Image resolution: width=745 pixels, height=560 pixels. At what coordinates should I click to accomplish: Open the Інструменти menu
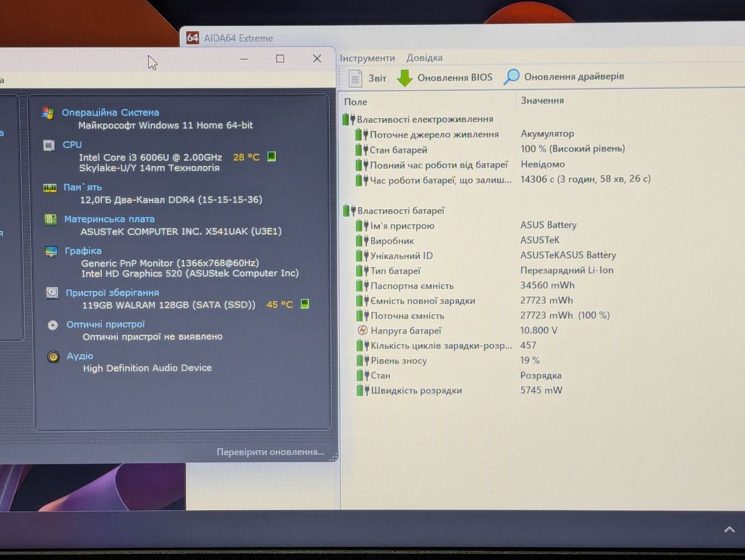[x=367, y=58]
